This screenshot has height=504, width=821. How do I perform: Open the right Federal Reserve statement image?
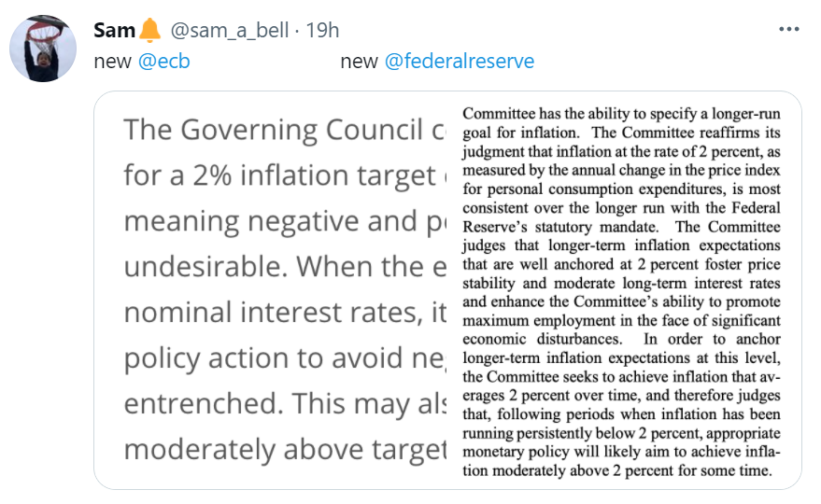click(x=621, y=289)
